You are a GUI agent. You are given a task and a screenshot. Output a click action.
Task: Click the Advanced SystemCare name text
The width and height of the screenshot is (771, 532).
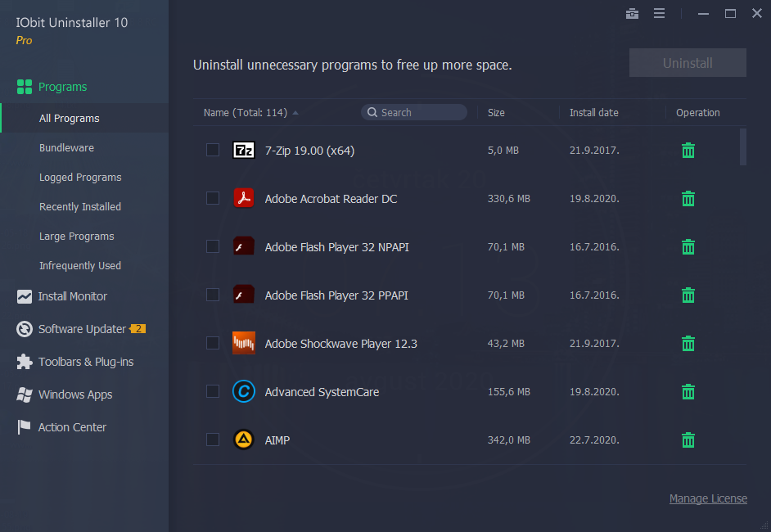click(x=322, y=392)
